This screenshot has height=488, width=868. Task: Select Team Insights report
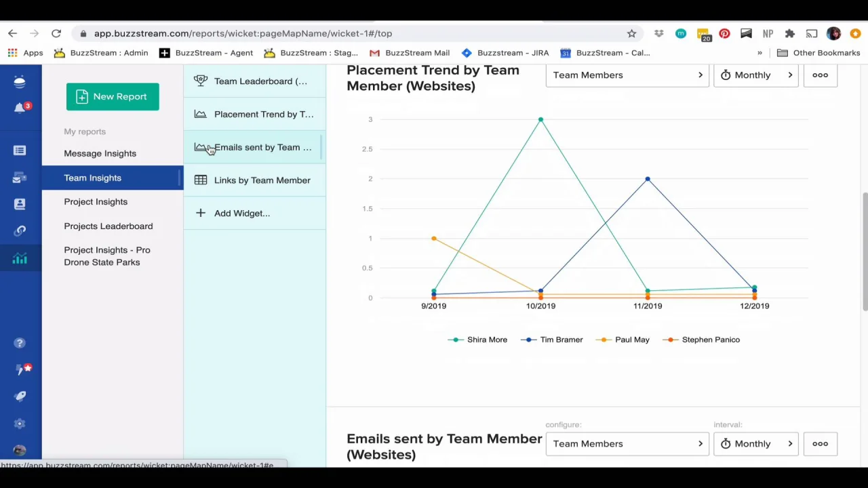tap(113, 178)
